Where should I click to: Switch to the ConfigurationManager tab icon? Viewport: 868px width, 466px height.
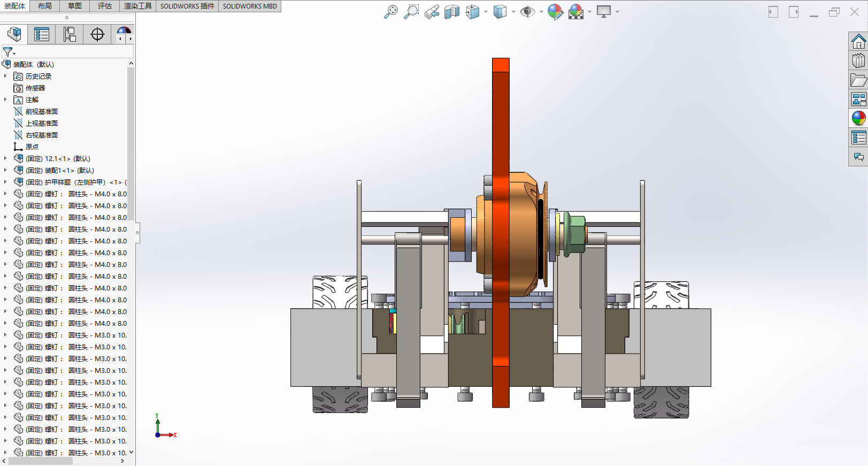point(70,34)
